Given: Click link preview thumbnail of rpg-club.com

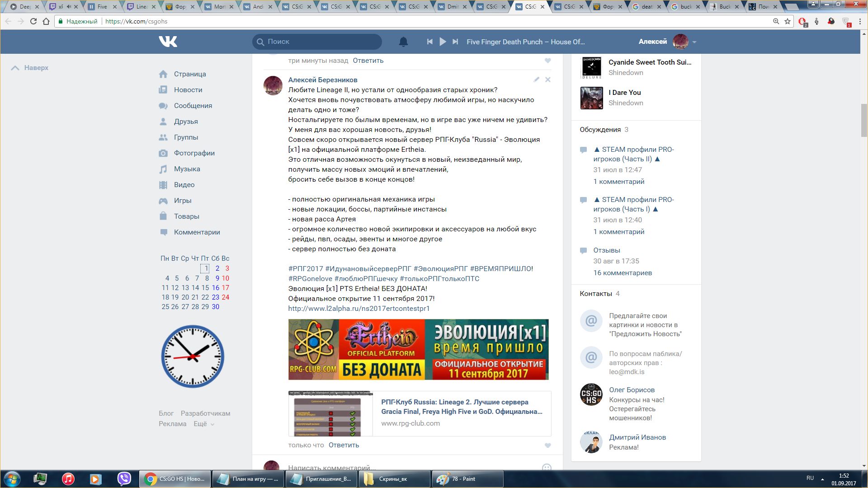Looking at the screenshot, I should click(330, 413).
